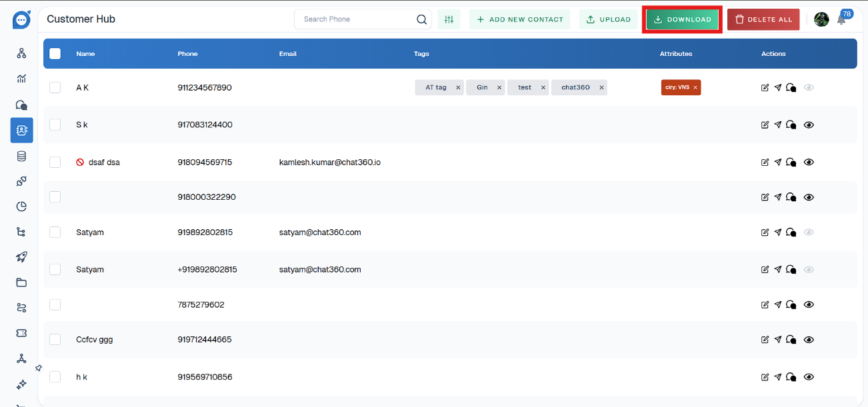Click the send message icon for S k
Image resolution: width=868 pixels, height=407 pixels.
[x=777, y=125]
